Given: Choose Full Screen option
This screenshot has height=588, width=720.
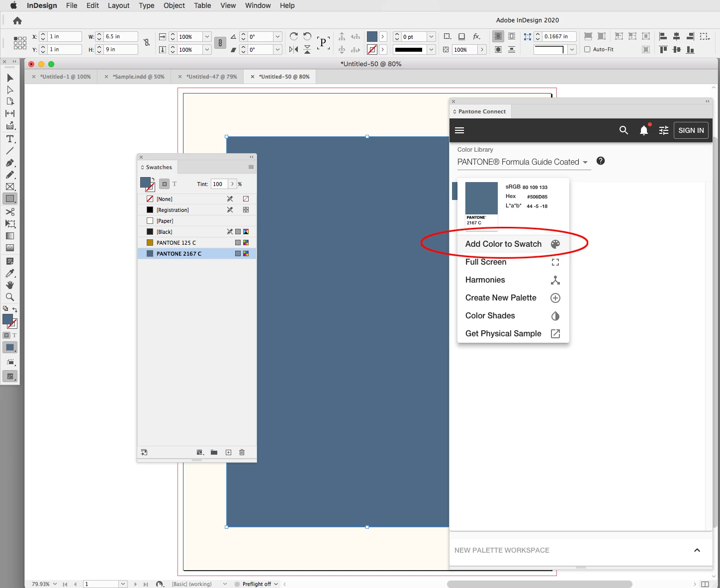Looking at the screenshot, I should pos(513,262).
